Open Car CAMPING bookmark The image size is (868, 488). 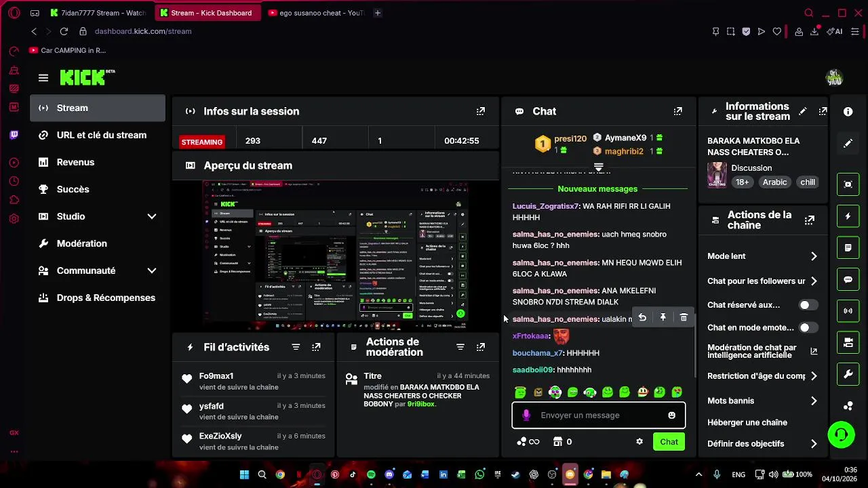coord(67,50)
